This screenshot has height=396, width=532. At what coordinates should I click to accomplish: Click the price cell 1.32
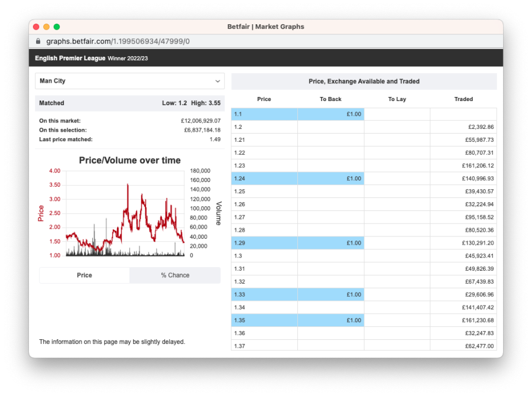tap(265, 282)
